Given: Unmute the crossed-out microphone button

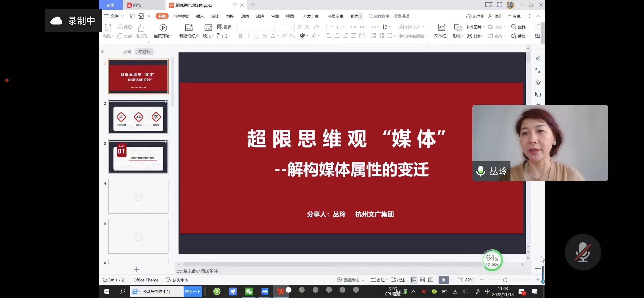Looking at the screenshot, I should click(x=583, y=252).
